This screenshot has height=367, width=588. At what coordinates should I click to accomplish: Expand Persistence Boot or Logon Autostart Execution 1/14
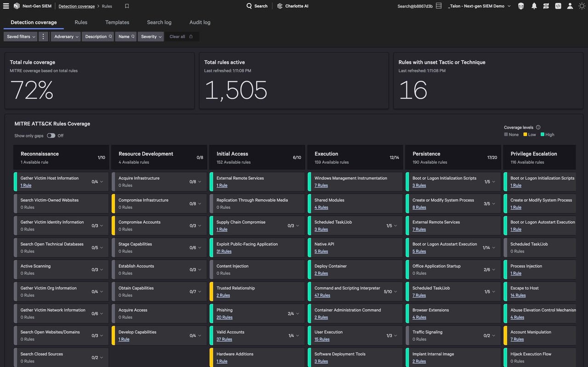point(493,247)
